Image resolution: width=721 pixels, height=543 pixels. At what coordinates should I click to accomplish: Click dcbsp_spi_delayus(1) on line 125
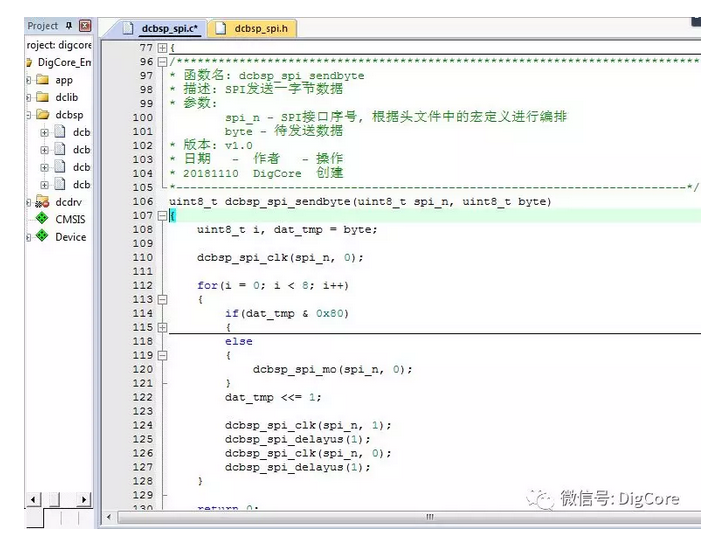click(x=298, y=440)
